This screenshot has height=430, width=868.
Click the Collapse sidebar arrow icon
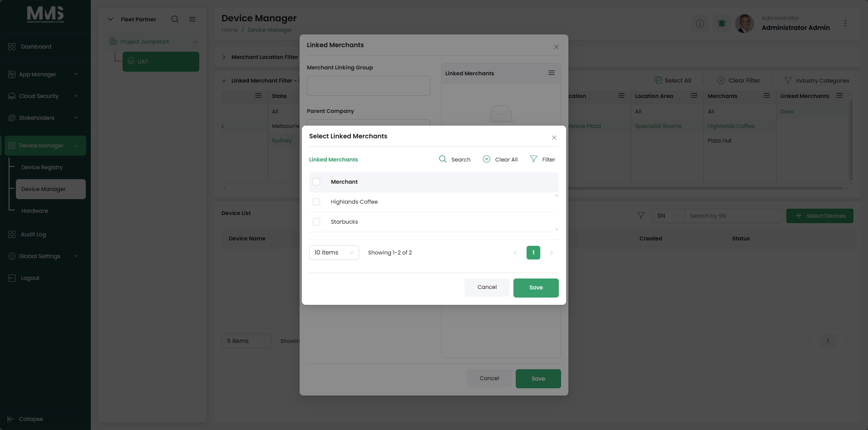11,419
